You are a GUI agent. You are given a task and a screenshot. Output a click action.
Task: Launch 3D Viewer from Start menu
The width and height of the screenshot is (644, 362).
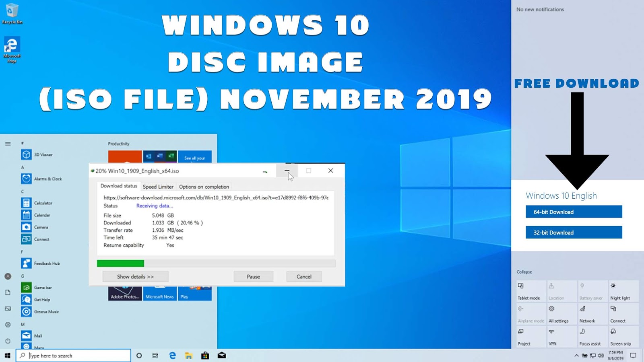[x=37, y=154]
